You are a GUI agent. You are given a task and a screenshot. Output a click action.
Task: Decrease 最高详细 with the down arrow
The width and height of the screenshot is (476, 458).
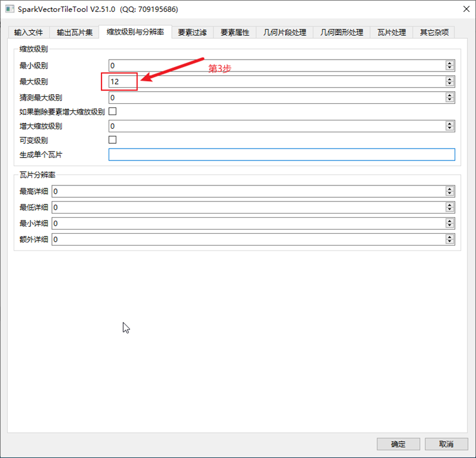tap(450, 194)
